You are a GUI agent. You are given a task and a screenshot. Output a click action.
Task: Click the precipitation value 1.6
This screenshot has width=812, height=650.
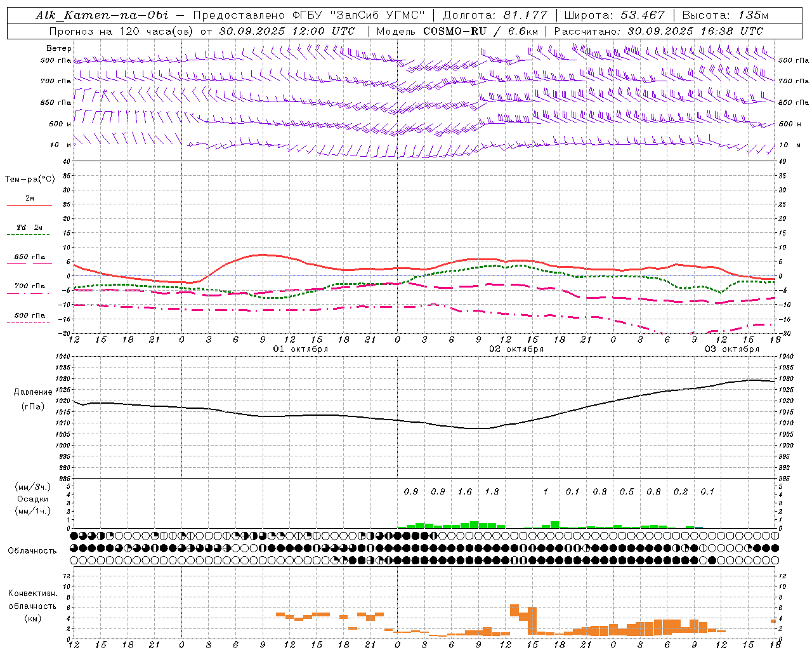pos(465,491)
